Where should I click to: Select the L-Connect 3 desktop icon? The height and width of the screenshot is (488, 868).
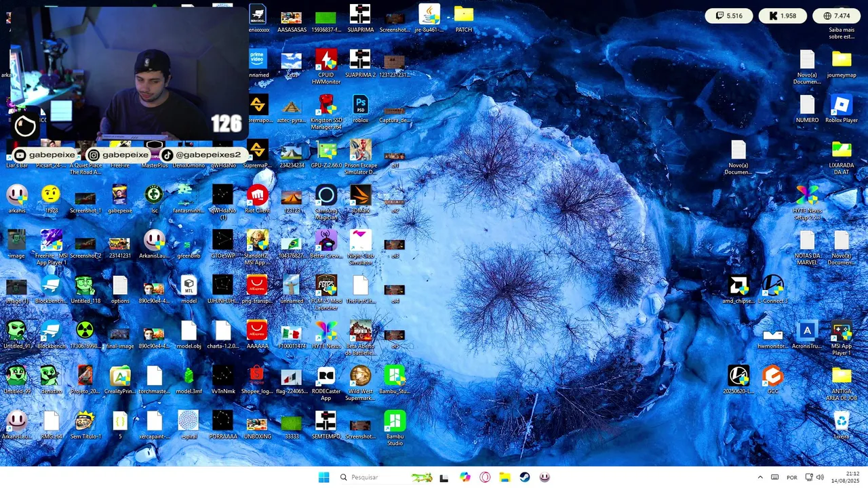(772, 289)
